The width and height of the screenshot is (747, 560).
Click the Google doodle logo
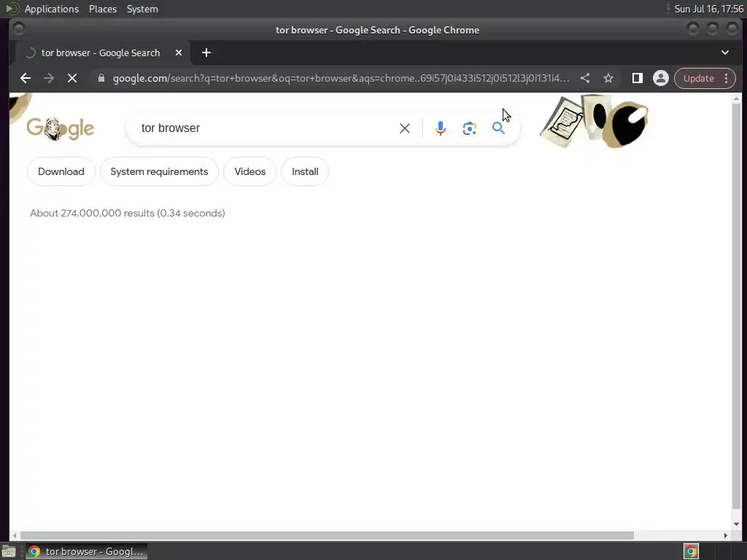tap(61, 128)
